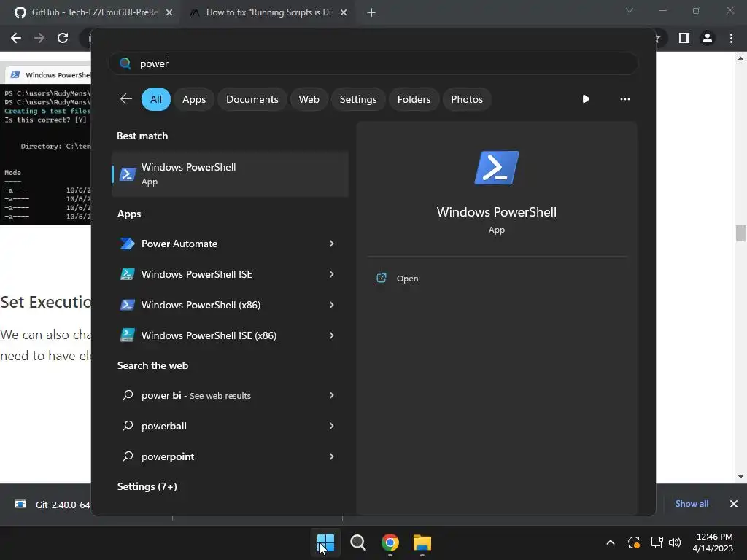Click the search text field containing power
Viewport: 747px width, 560px height.
[x=373, y=63]
